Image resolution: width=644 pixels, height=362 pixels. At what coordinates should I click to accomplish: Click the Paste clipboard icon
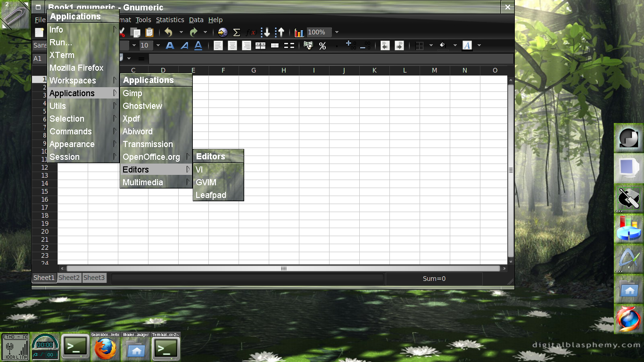149,33
